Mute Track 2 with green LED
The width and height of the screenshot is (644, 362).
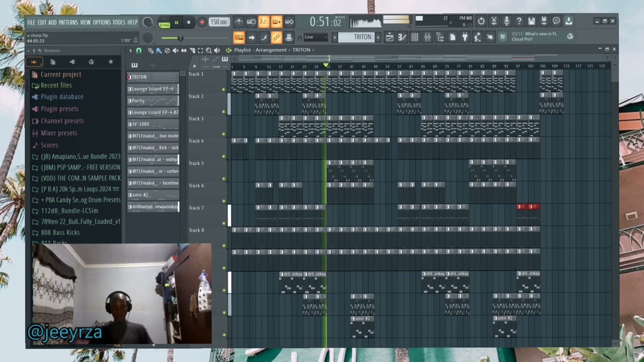click(223, 112)
